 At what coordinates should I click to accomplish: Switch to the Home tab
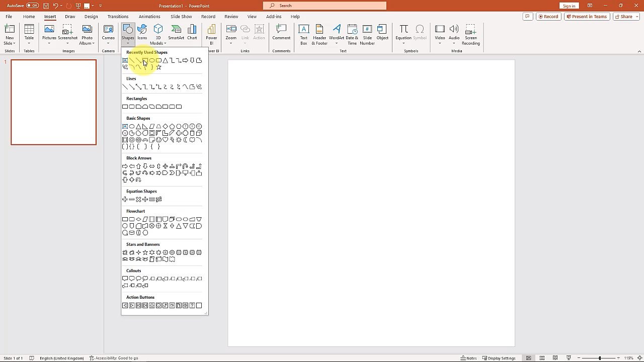(29, 17)
